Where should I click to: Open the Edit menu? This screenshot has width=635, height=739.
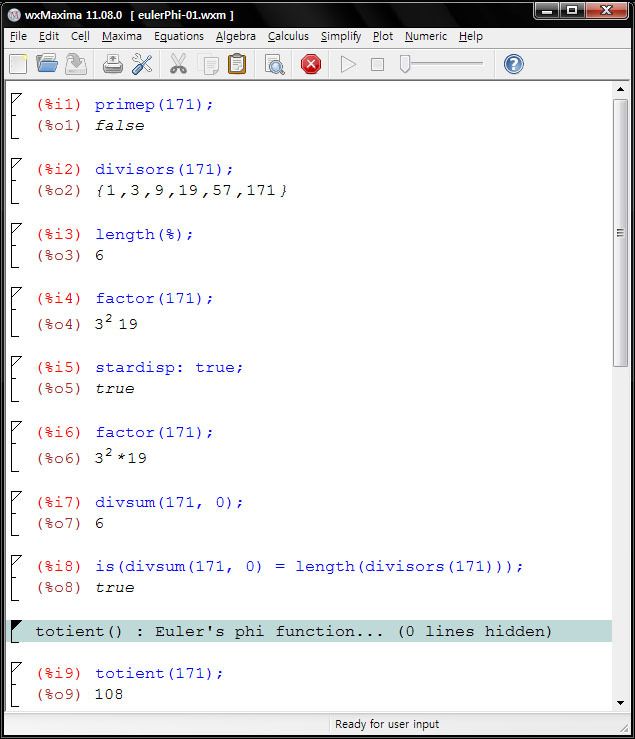click(49, 36)
